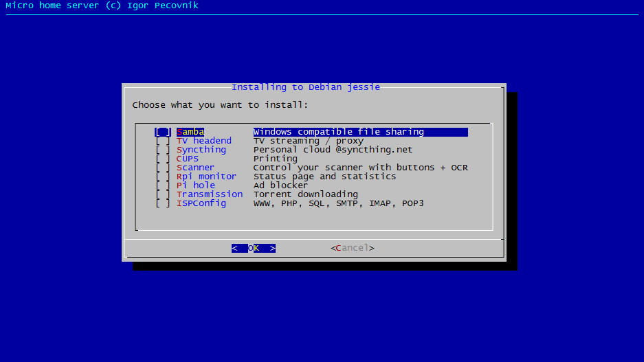This screenshot has width=644, height=362.
Task: Toggle the TV headend checkbox
Action: coord(163,141)
